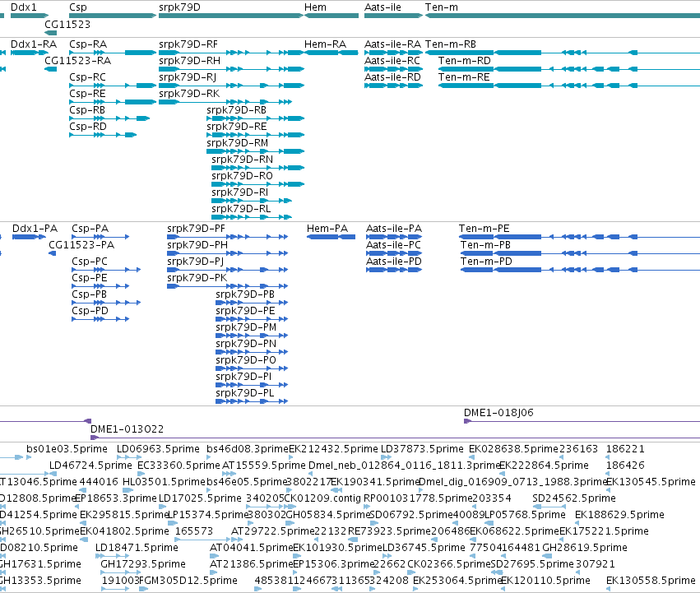Viewport: 700px width, 593px height.
Task: Select EST EK188629.5prime
Action: tap(619, 515)
